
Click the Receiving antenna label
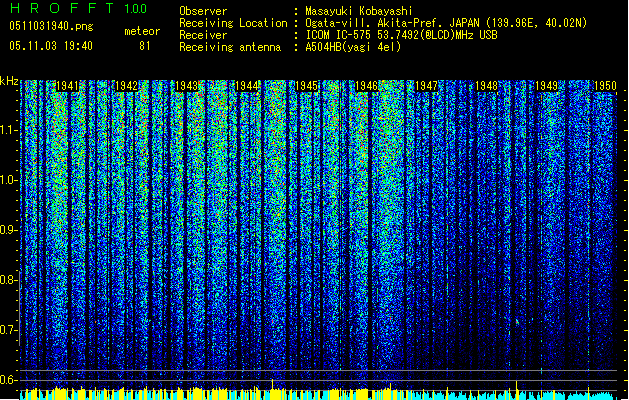coord(230,47)
